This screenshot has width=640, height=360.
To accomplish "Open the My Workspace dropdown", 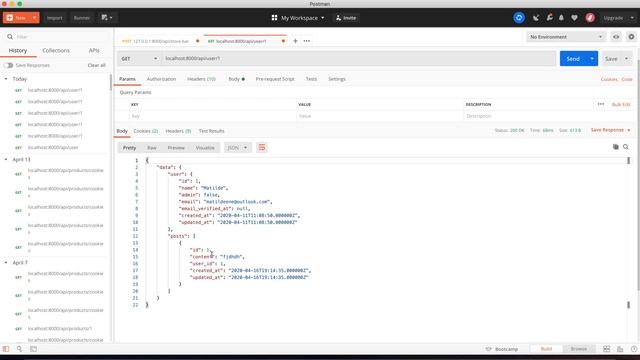I will [302, 18].
